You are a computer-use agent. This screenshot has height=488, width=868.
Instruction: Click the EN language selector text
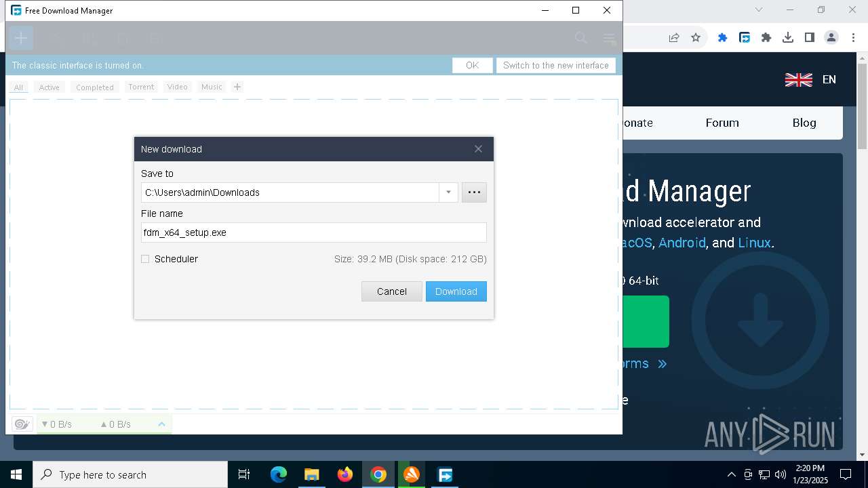coord(829,80)
